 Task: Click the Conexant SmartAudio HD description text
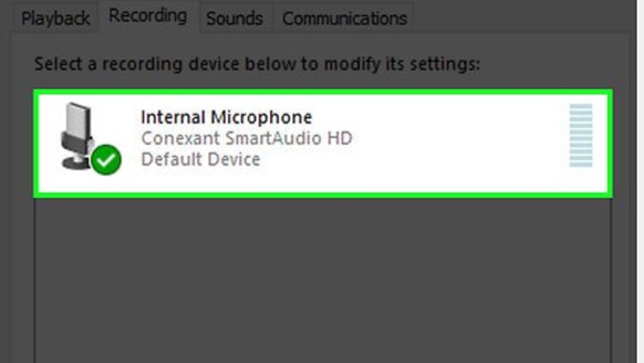coord(246,139)
